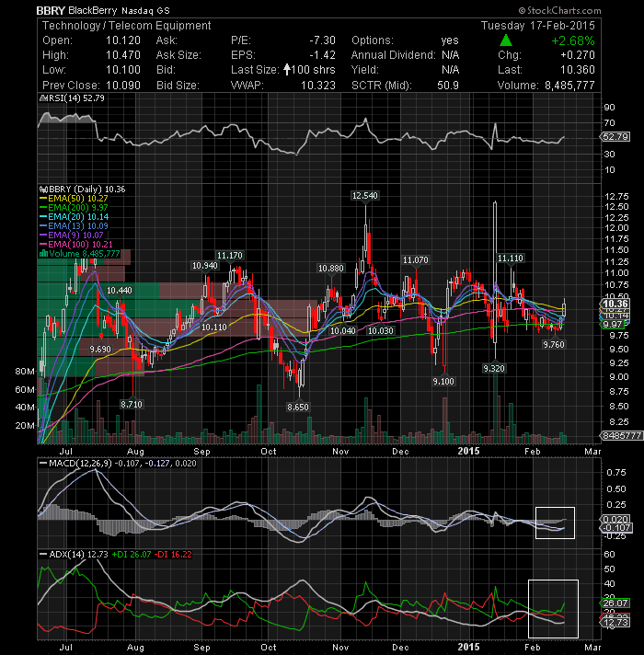The height and width of the screenshot is (655, 644).
Task: Click the Last value 10.360 in header
Action: (x=578, y=70)
